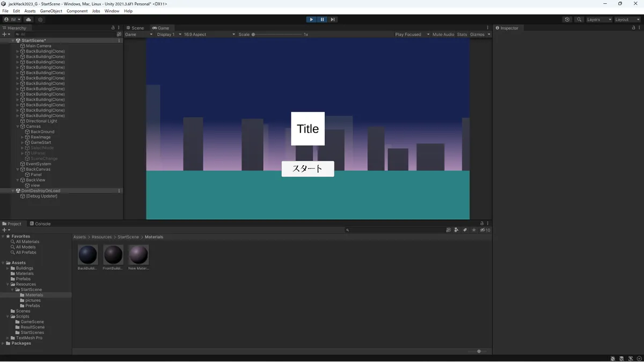Open the Undo History icon

coord(567,19)
